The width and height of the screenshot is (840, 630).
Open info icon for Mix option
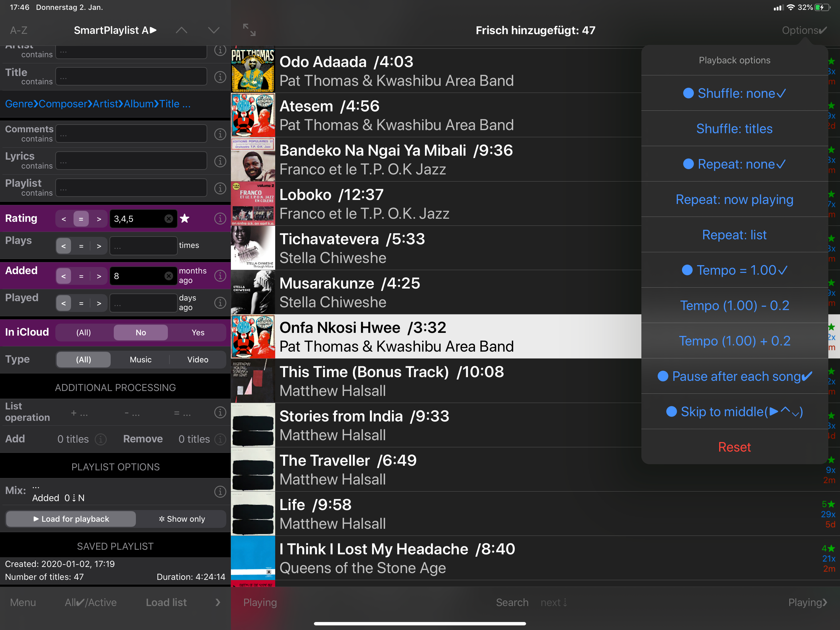click(x=220, y=491)
